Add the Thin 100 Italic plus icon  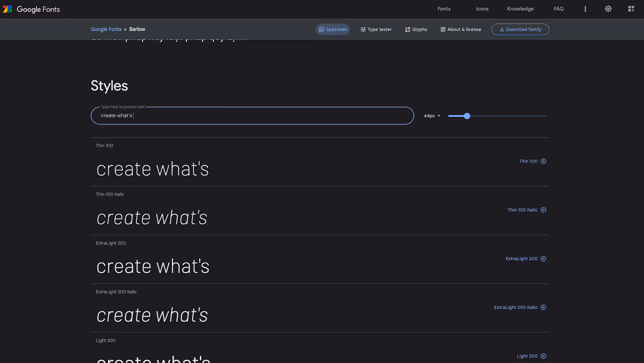click(x=543, y=210)
